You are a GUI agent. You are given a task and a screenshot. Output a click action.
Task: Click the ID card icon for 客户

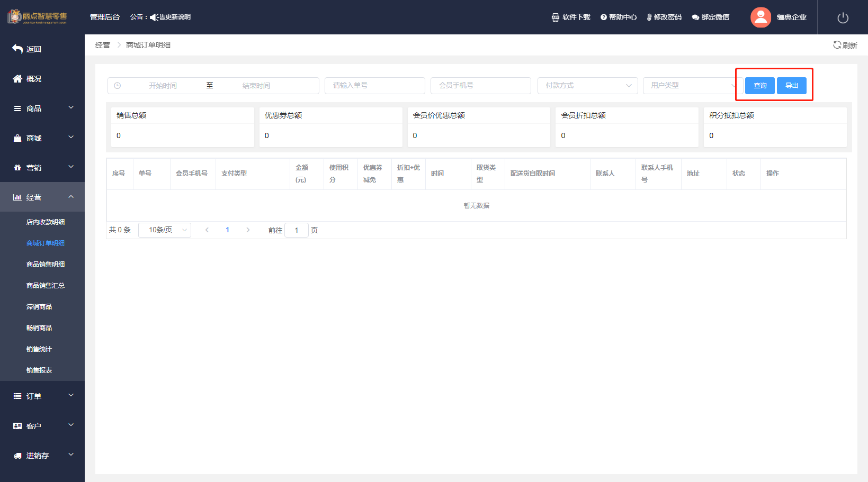[x=17, y=425]
